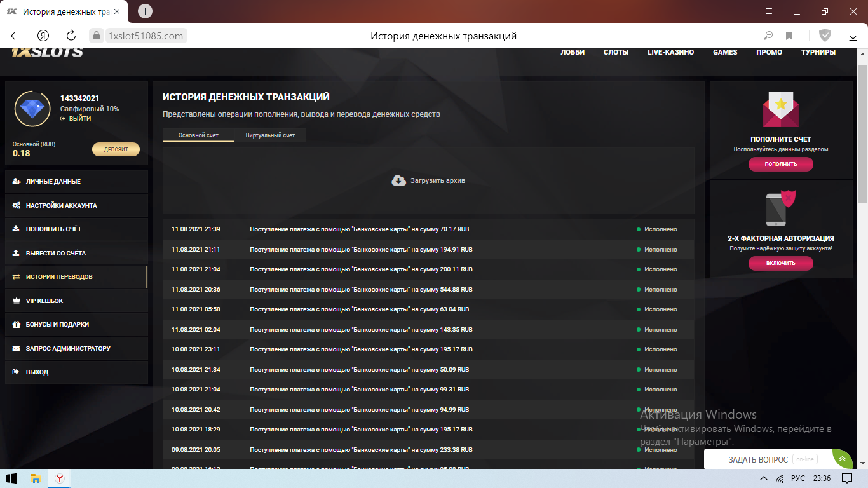Show hidden system tray icons
The width and height of the screenshot is (868, 488).
pyautogui.click(x=763, y=478)
